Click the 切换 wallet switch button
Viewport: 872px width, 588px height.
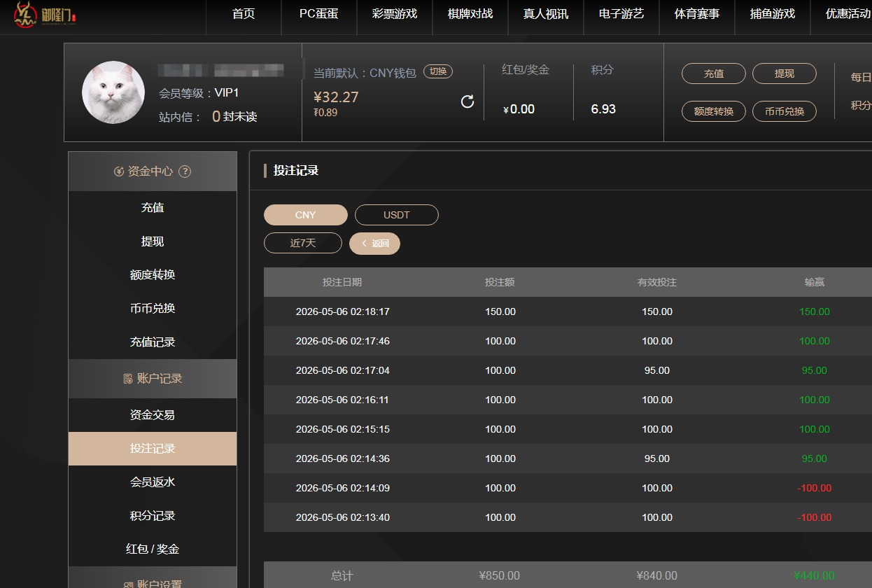438,71
